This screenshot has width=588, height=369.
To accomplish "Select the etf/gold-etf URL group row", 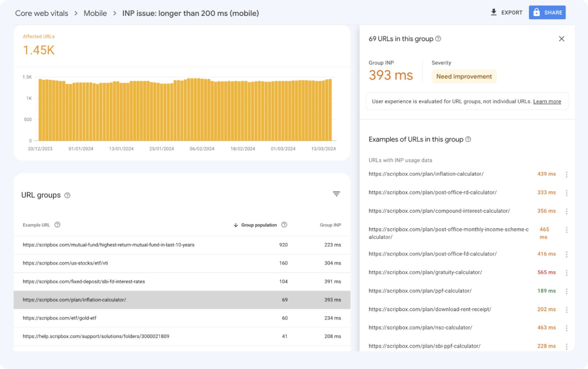I will pyautogui.click(x=182, y=318).
